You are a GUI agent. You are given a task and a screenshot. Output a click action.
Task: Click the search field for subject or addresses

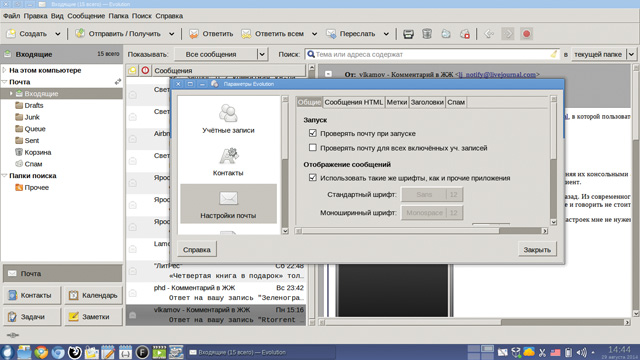pos(433,54)
